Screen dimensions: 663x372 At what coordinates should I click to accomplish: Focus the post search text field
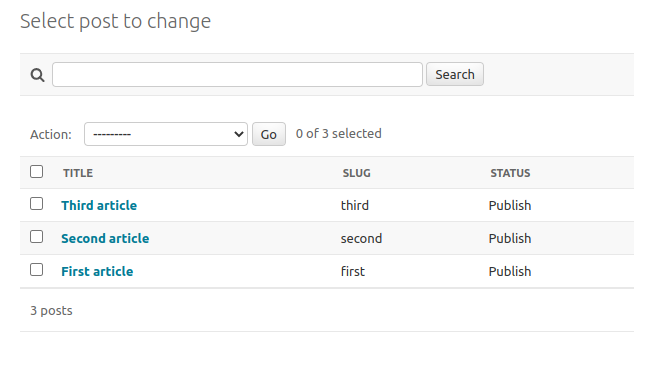click(x=237, y=74)
